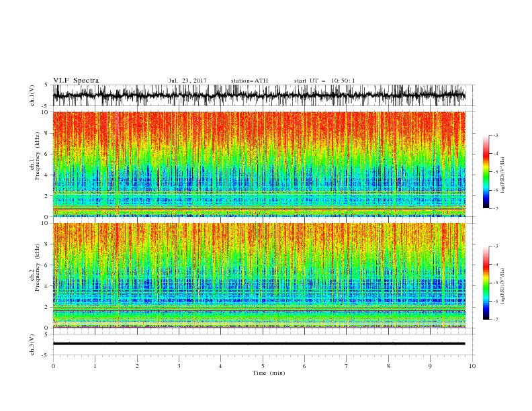Click the "-3" label on ch.1 colorbar
This screenshot has width=532, height=411.
(495, 135)
